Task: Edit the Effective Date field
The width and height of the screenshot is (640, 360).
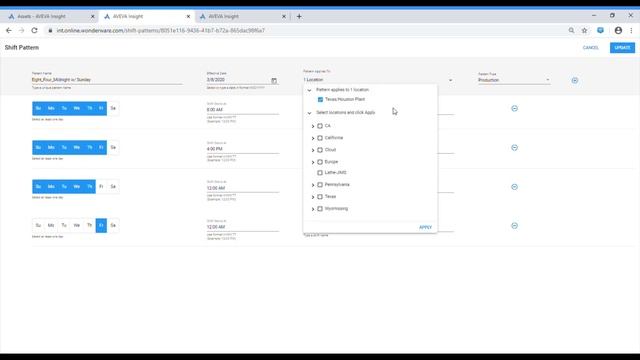Action: [x=238, y=80]
